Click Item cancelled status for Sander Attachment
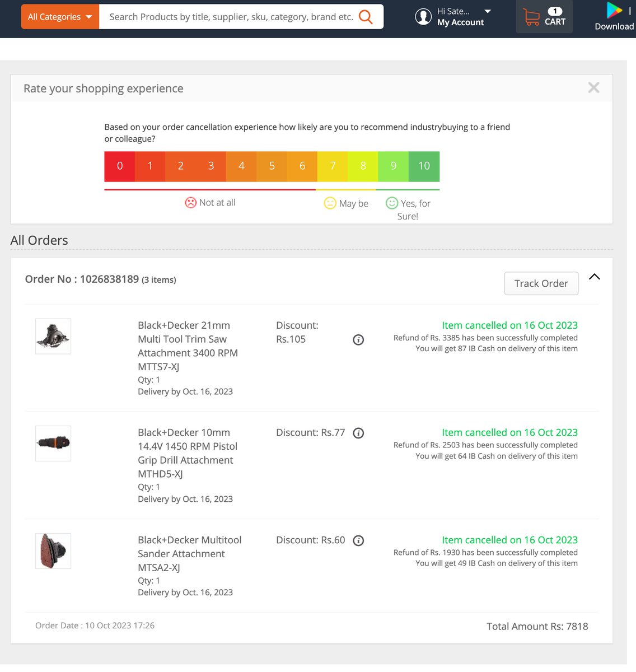636x672 pixels. pyautogui.click(x=509, y=540)
